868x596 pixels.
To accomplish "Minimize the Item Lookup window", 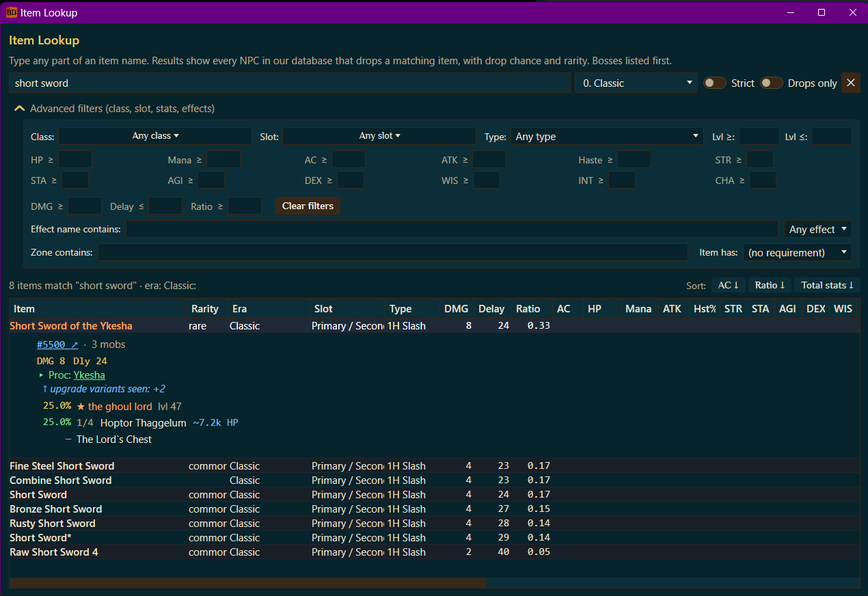I will 791,12.
